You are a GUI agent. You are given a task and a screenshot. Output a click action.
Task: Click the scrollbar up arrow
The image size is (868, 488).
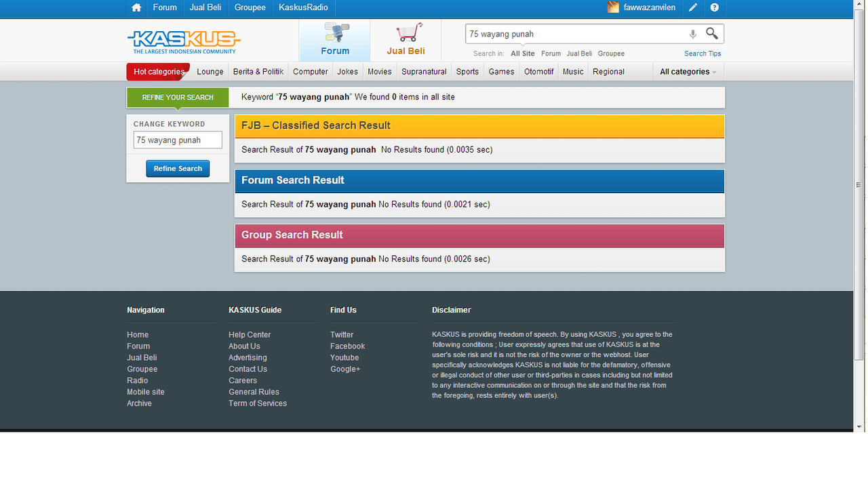[x=860, y=5]
